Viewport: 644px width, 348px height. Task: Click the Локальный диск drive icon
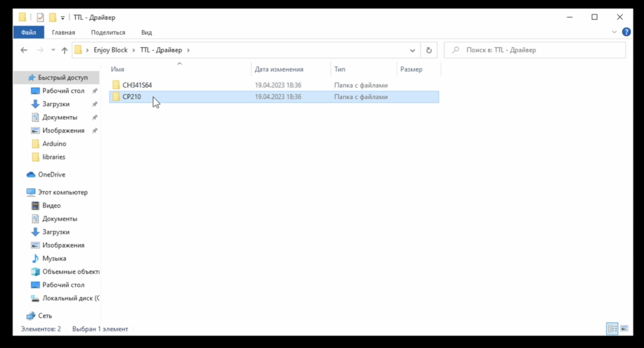(35, 298)
